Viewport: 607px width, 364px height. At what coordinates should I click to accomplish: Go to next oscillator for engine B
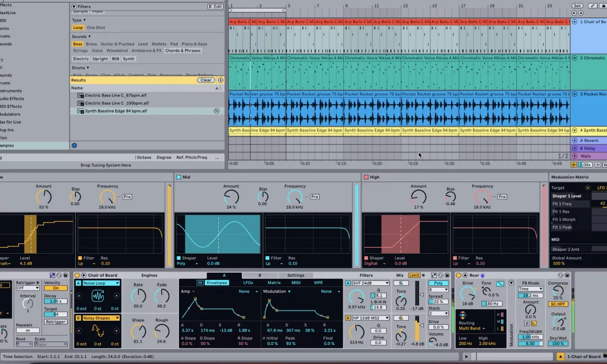coord(116,331)
